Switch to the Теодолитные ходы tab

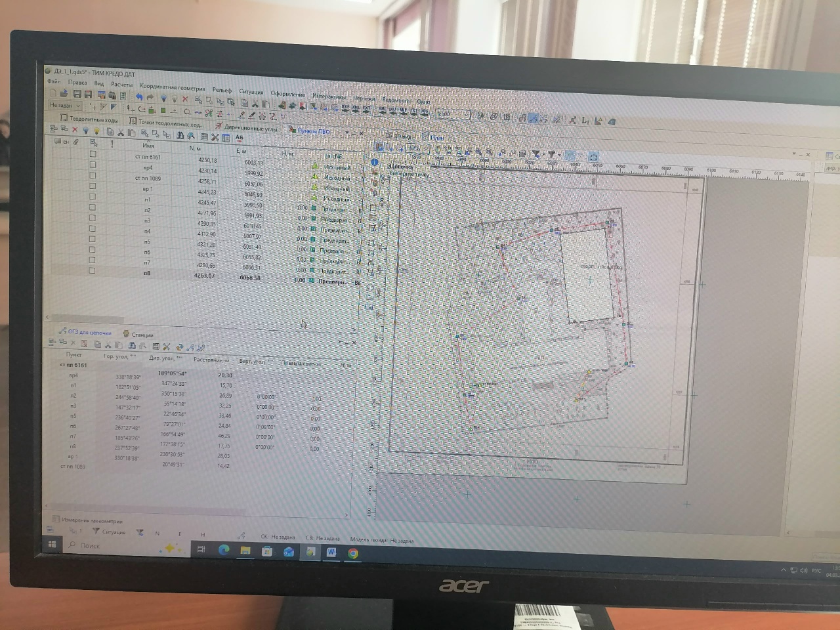(x=89, y=119)
